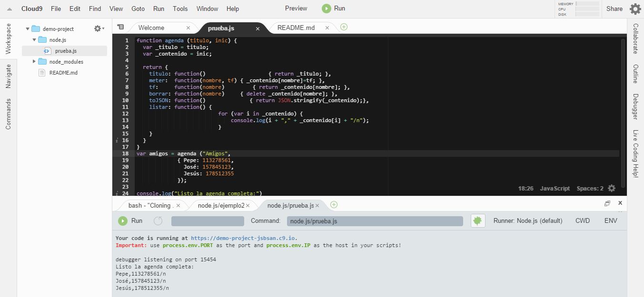Click the restart circular arrow icon
This screenshot has height=297, width=644.
point(158,220)
